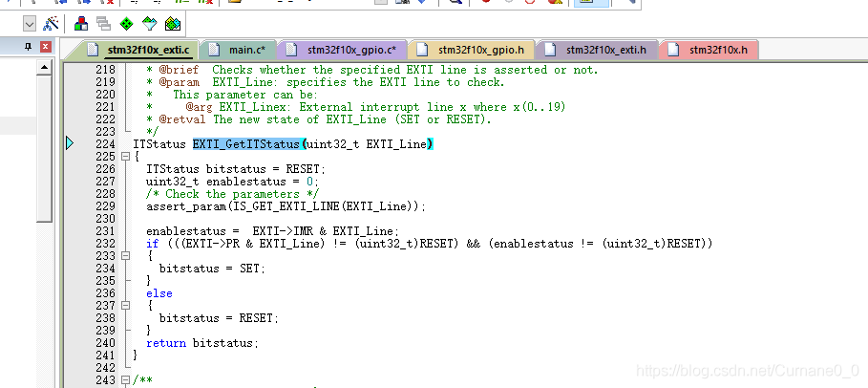Collapse function body at line 225
The height and width of the screenshot is (388, 868).
(x=126, y=157)
